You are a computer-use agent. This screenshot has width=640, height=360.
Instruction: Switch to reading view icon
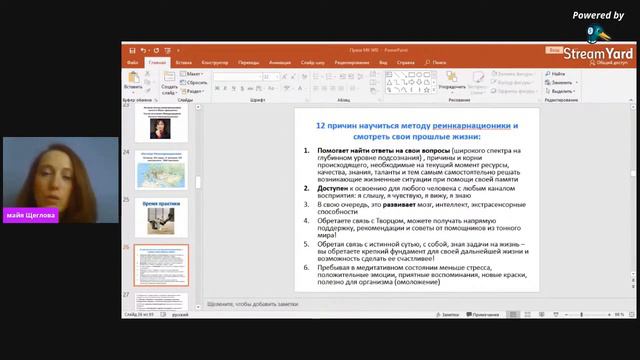click(x=542, y=314)
